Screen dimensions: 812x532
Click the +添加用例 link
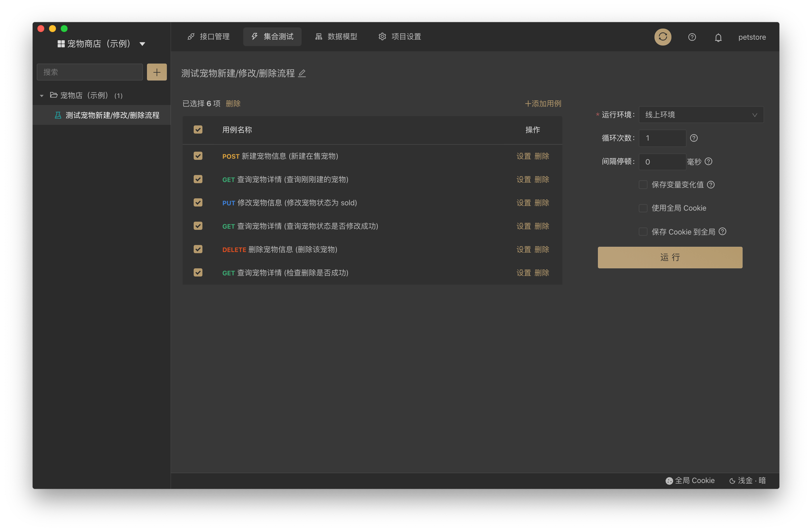pos(543,104)
